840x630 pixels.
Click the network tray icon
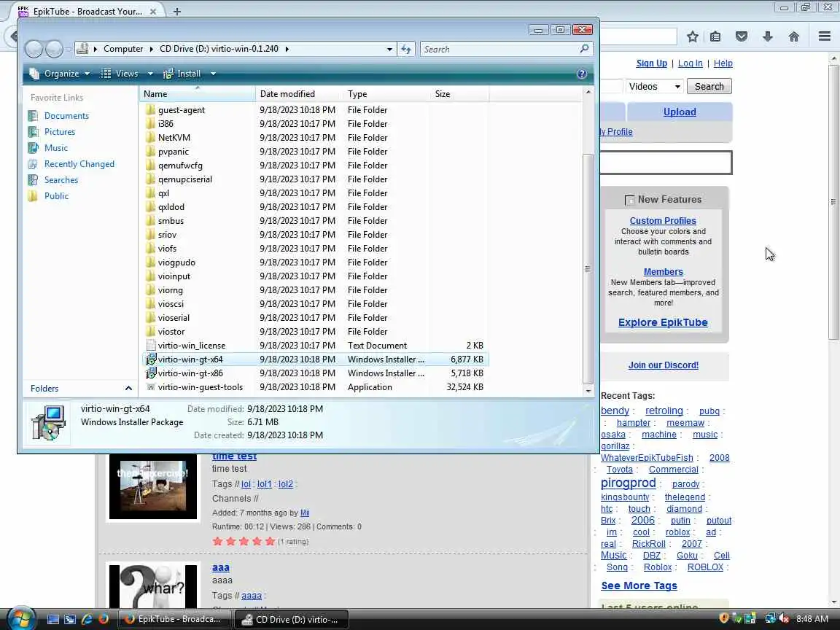(x=770, y=619)
